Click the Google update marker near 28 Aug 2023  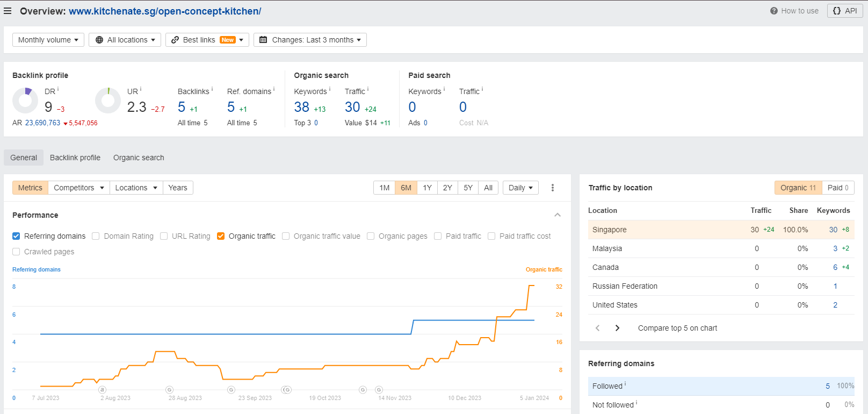[170, 390]
